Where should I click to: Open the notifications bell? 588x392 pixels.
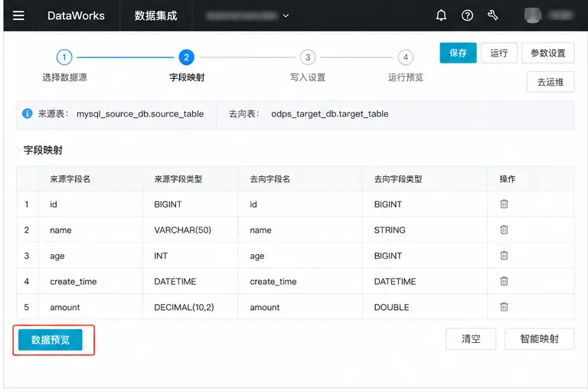(441, 15)
